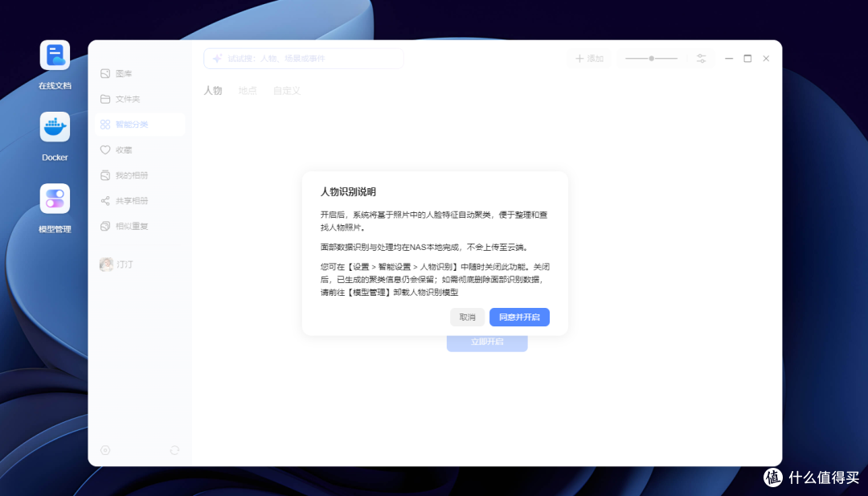Open 收藏 favorites in the sidebar
This screenshot has height=496, width=868.
pos(140,150)
